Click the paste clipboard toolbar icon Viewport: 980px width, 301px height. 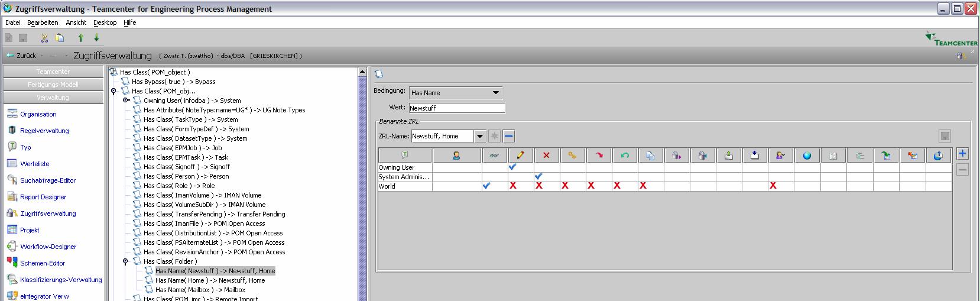tap(60, 38)
